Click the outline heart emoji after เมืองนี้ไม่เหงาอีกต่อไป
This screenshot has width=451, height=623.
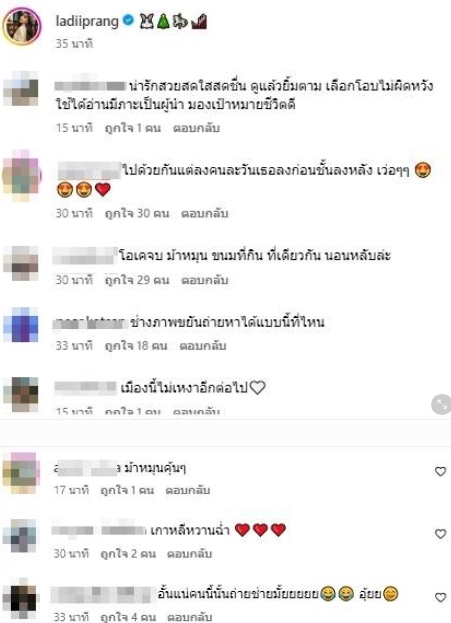pos(257,387)
